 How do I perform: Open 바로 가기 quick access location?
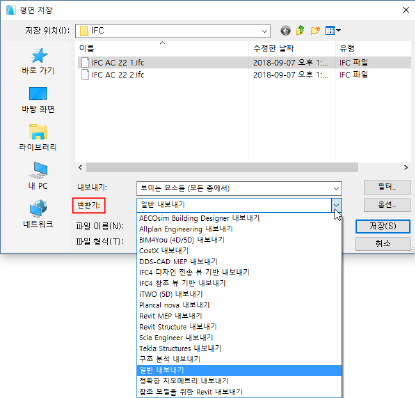tap(38, 61)
